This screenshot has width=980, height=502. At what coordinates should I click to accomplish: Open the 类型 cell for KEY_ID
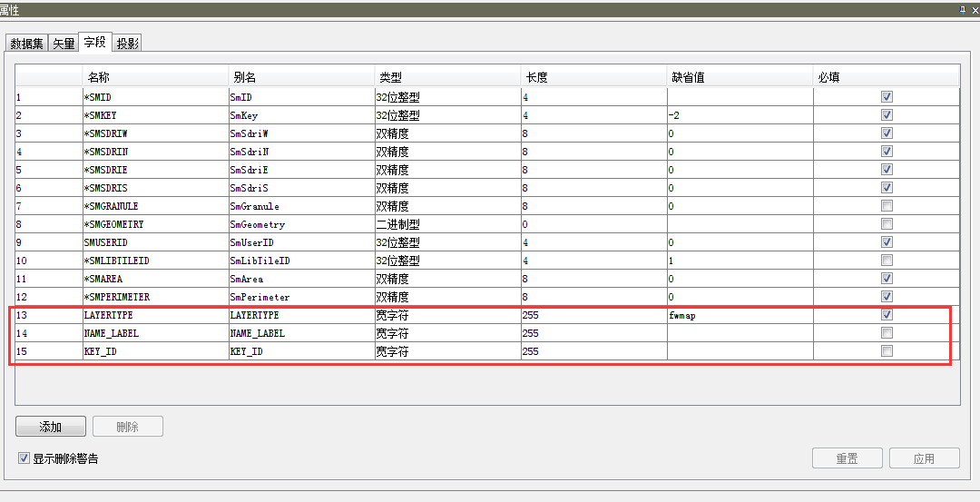point(447,351)
